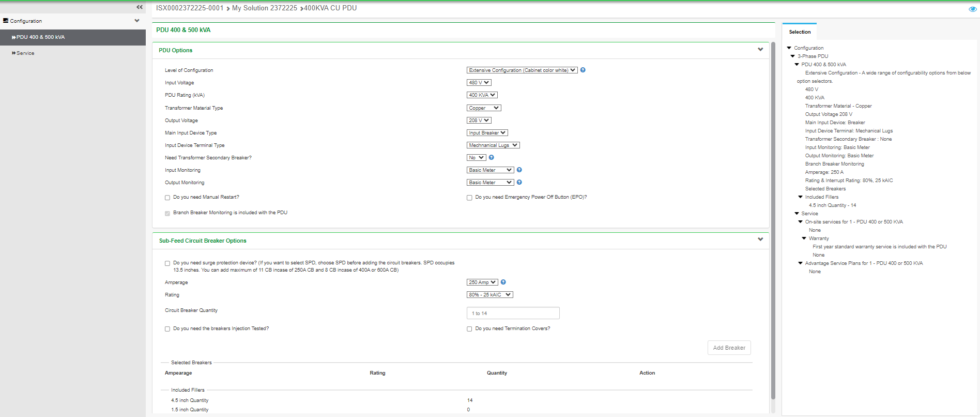Select Service in the left sidebar
The image size is (980, 417).
click(x=25, y=53)
